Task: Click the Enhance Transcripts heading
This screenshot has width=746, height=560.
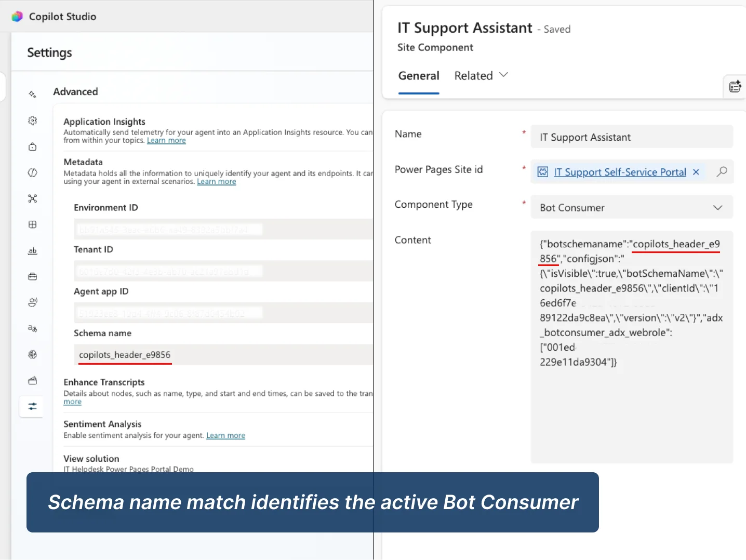Action: (104, 382)
